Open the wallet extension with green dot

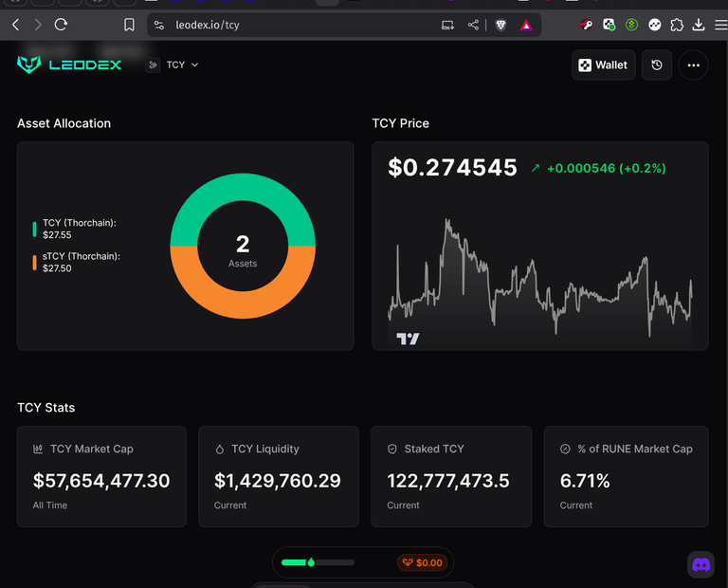[x=609, y=25]
